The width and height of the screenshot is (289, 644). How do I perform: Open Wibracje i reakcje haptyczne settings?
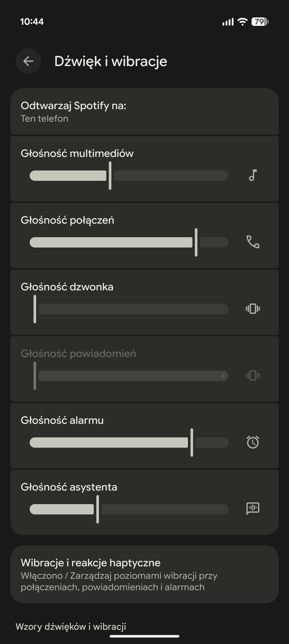click(144, 574)
